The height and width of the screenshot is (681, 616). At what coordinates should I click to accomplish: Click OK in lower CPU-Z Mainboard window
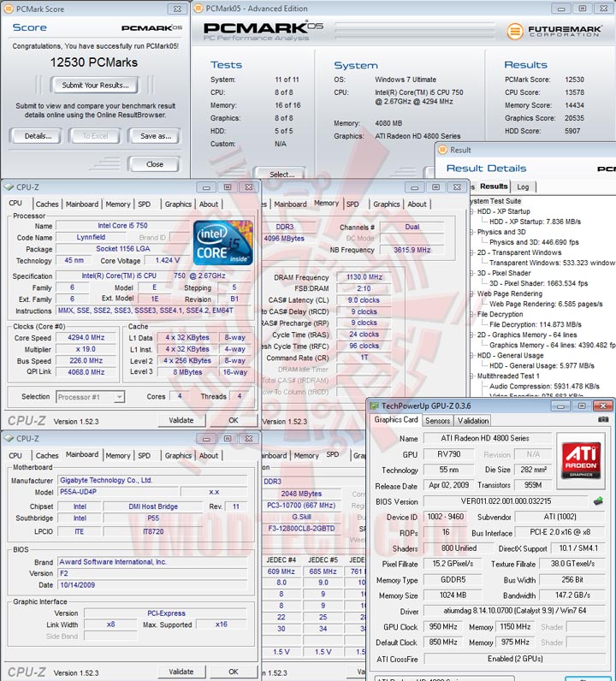click(234, 672)
